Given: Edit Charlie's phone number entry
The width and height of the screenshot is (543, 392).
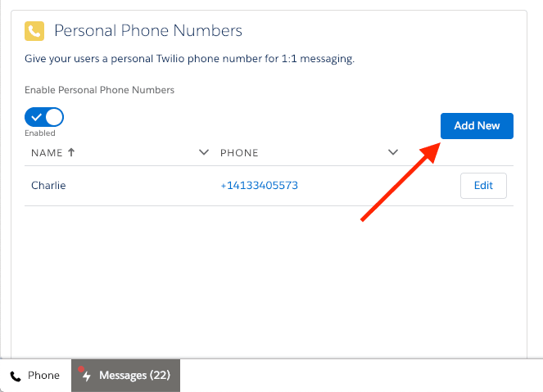Looking at the screenshot, I should (x=483, y=186).
